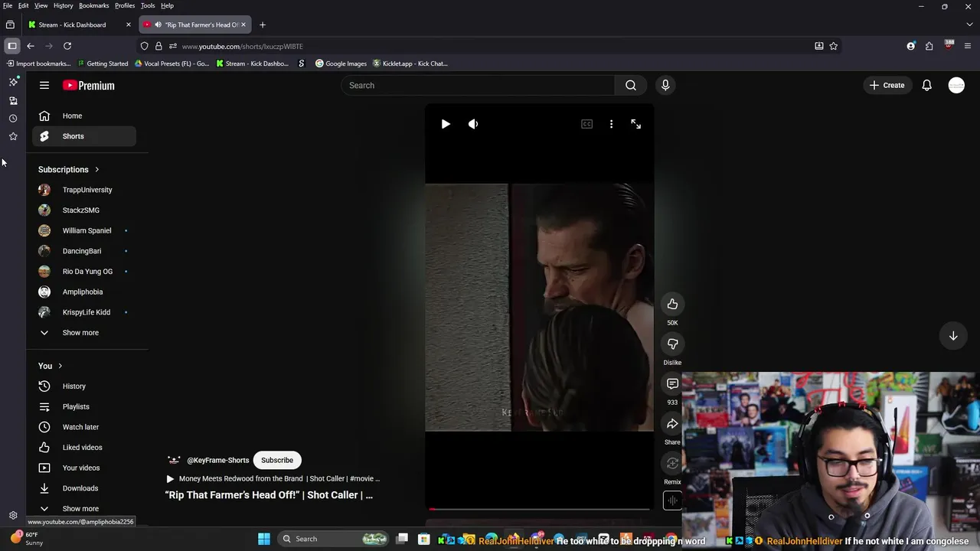Viewport: 980px width, 551px height.
Task: Subscribe to @KeyFrame-Shorts
Action: [x=277, y=460]
